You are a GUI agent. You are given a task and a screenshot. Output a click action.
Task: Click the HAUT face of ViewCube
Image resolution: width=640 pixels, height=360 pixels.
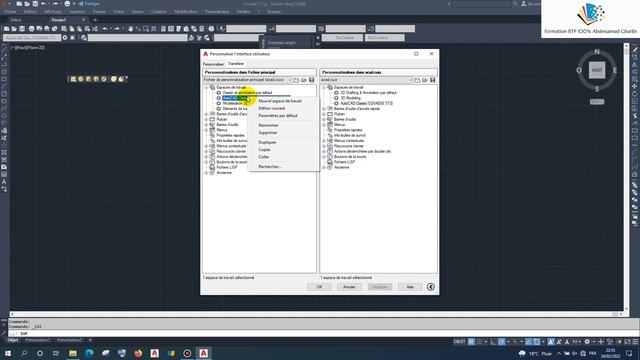[597, 70]
